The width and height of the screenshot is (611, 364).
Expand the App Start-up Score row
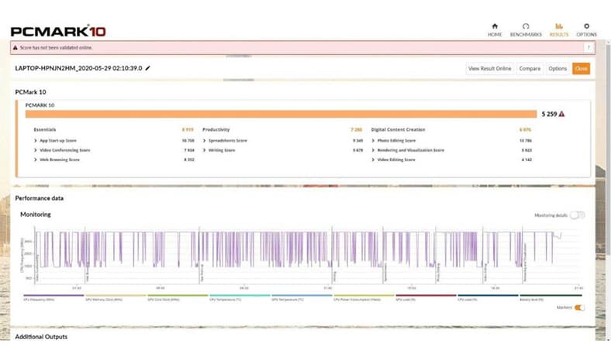36,140
